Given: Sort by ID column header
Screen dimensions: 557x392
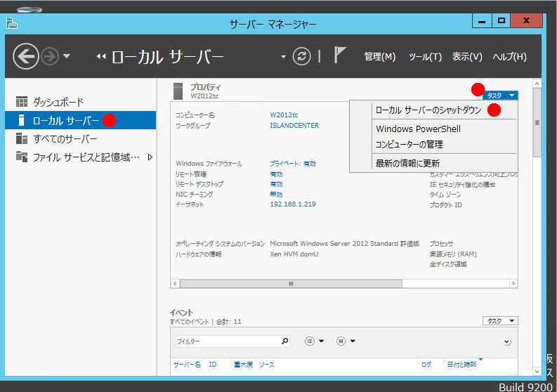Looking at the screenshot, I should point(212,365).
